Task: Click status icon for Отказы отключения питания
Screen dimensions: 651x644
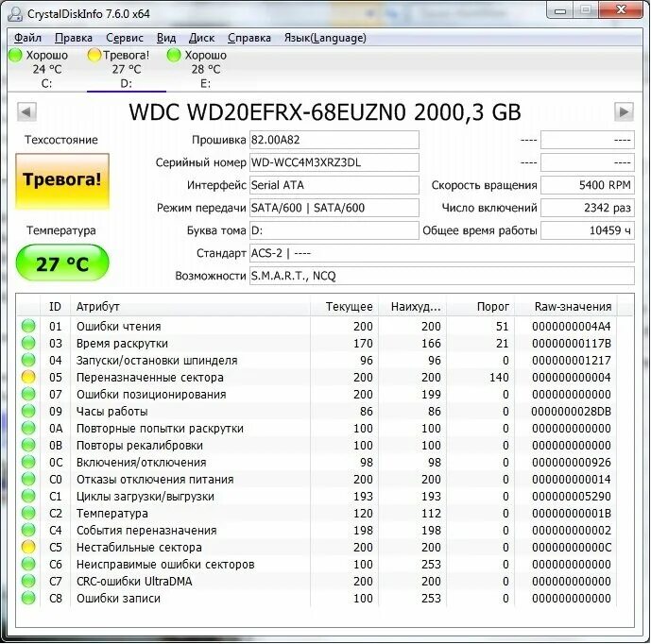Action: (x=28, y=480)
